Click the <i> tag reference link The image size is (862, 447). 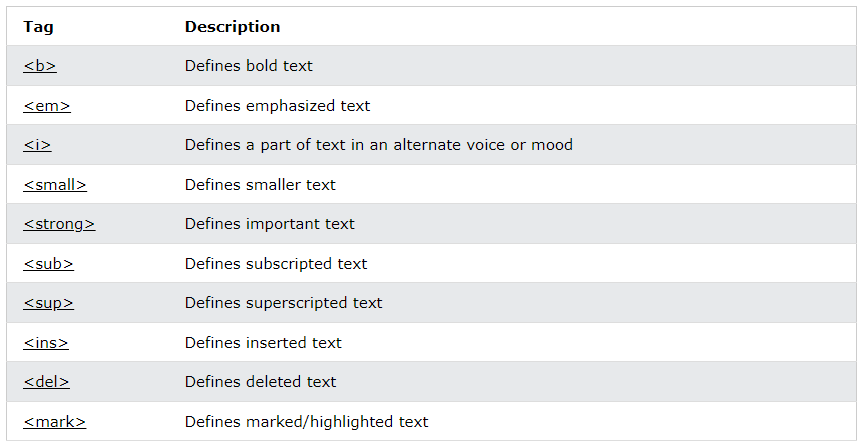point(37,145)
